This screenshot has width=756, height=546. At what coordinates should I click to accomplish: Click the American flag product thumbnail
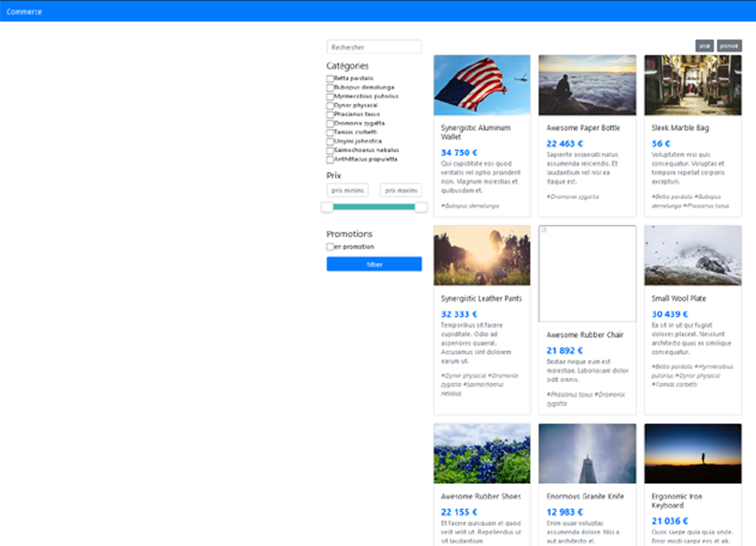pos(481,85)
